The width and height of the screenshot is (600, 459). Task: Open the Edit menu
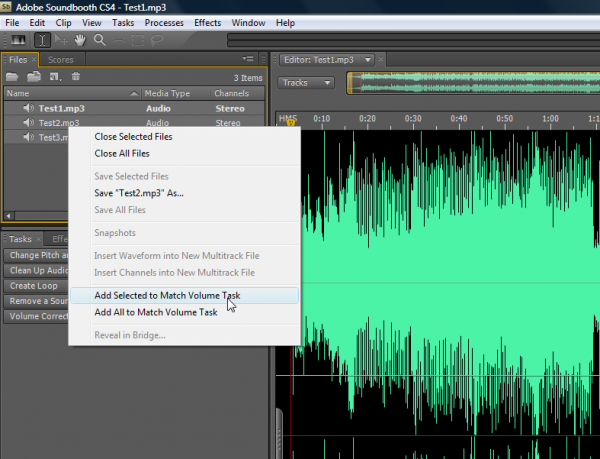point(37,23)
